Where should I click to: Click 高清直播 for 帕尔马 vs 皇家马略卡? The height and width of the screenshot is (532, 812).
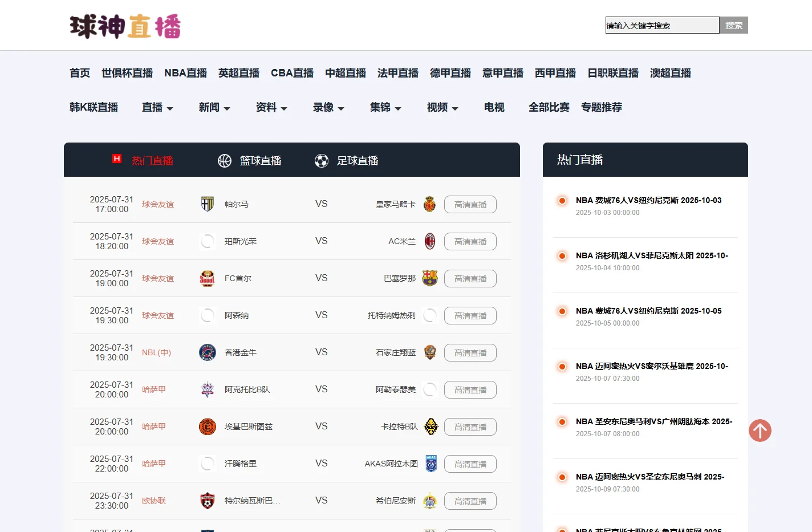coord(470,204)
